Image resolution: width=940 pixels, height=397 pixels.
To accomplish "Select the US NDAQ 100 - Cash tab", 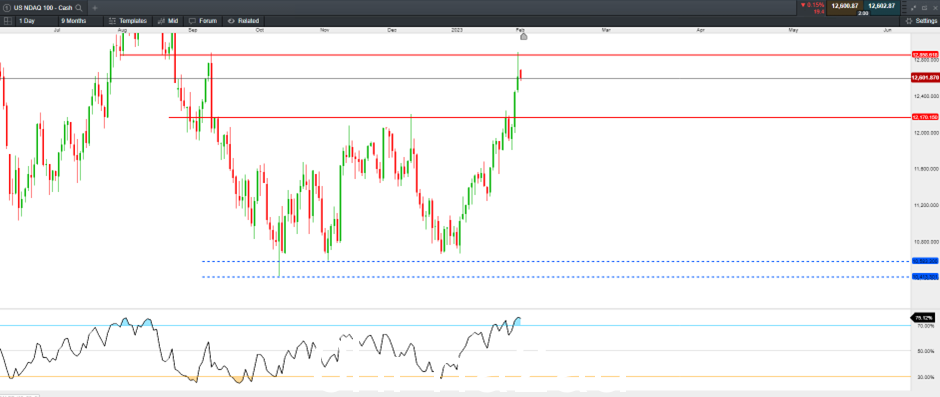I will click(43, 8).
